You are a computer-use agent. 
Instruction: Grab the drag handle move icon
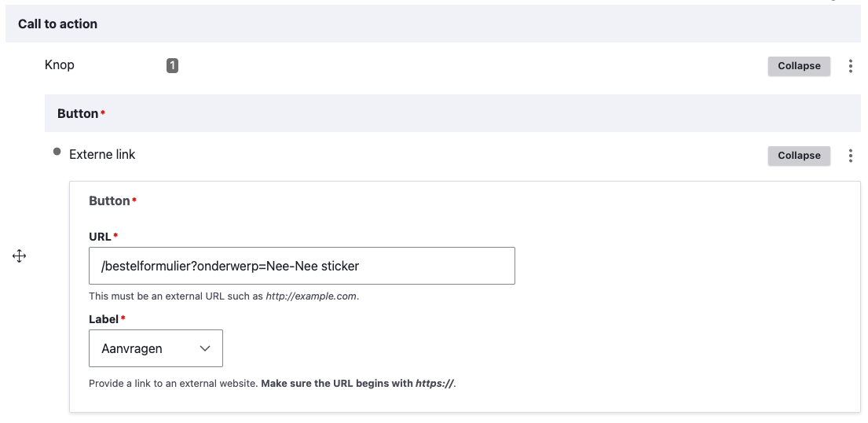[20, 256]
